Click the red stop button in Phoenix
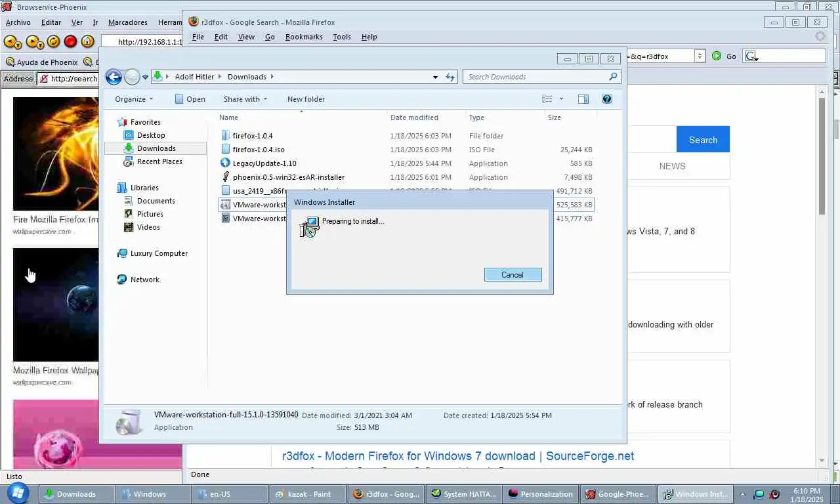Image resolution: width=840 pixels, height=504 pixels. [x=71, y=41]
